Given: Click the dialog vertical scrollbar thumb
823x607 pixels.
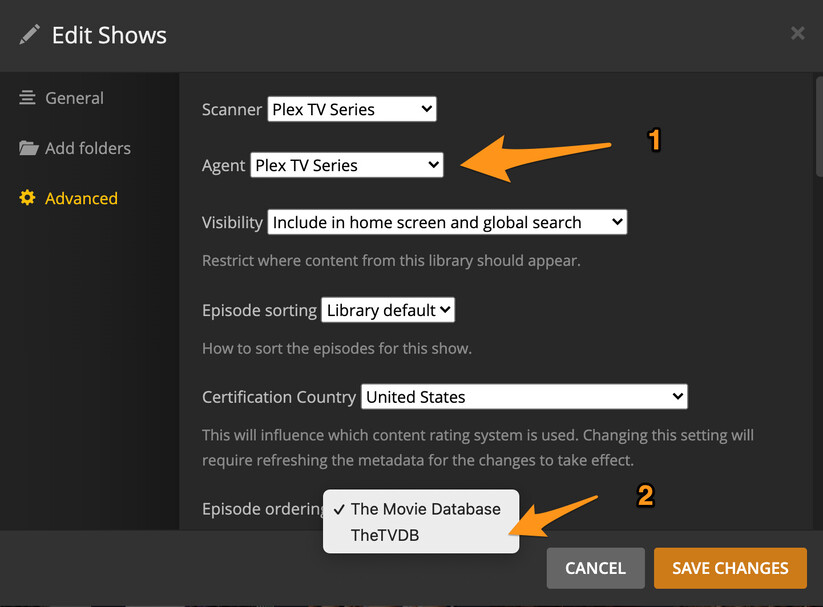Looking at the screenshot, I should point(819,126).
